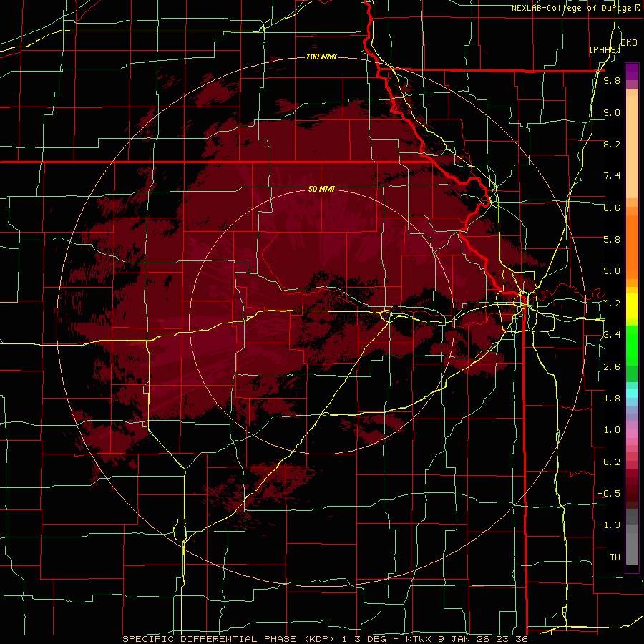Click the 50 NMI range ring label

pyautogui.click(x=321, y=189)
